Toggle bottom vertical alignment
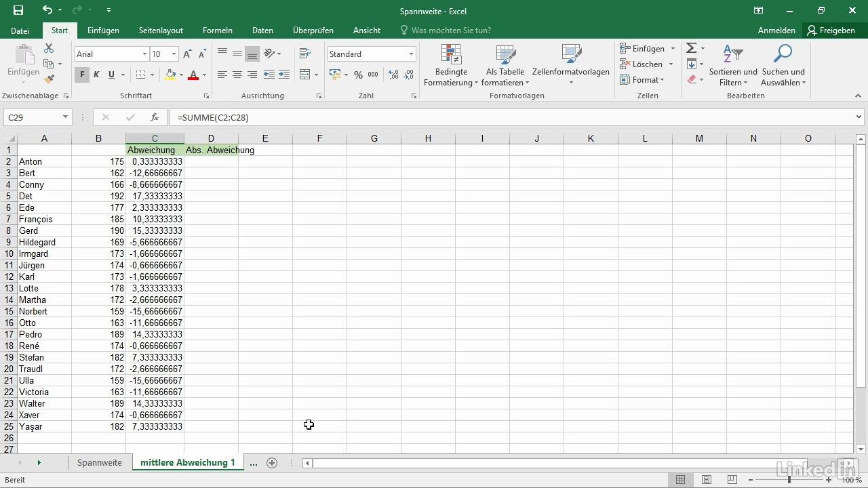 252,54
